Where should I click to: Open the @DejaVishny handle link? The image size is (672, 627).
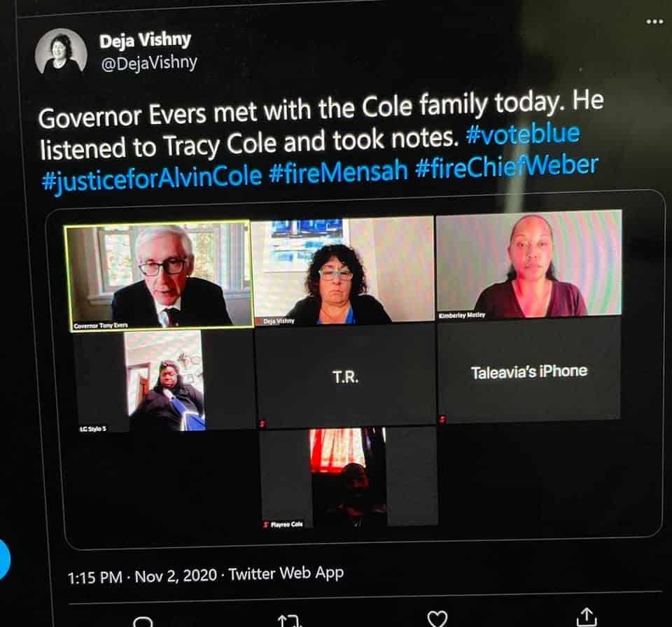(x=148, y=63)
